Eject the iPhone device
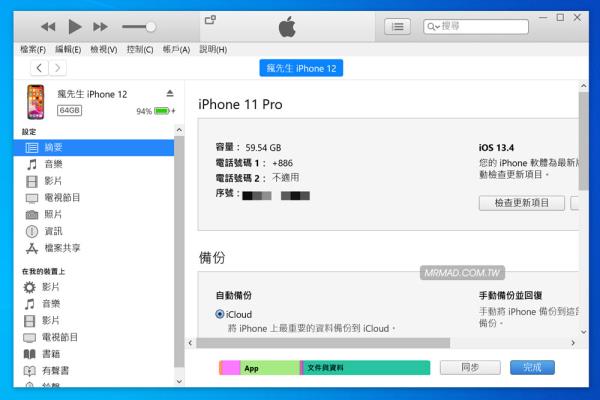Screen dimensions: 600x400 pos(170,93)
